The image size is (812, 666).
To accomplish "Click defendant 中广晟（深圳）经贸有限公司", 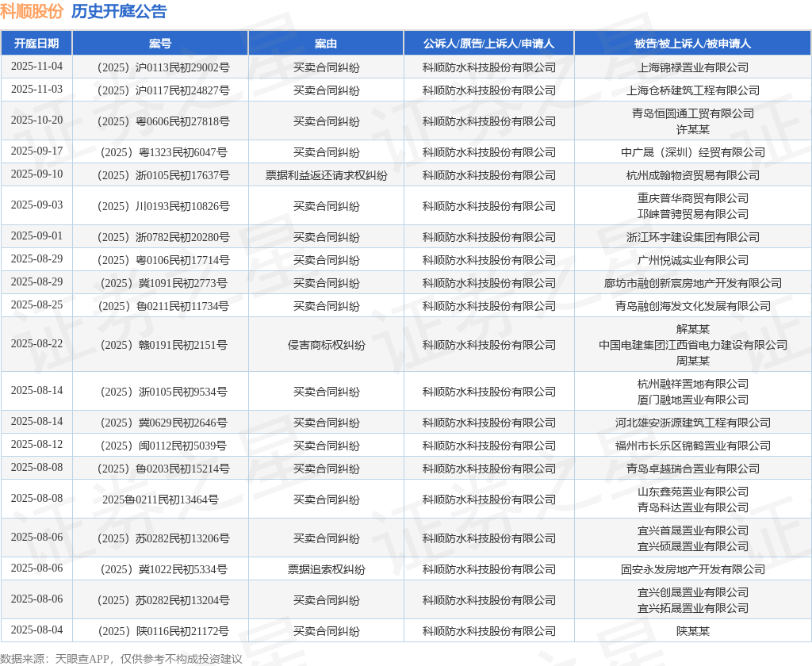I will (693, 152).
